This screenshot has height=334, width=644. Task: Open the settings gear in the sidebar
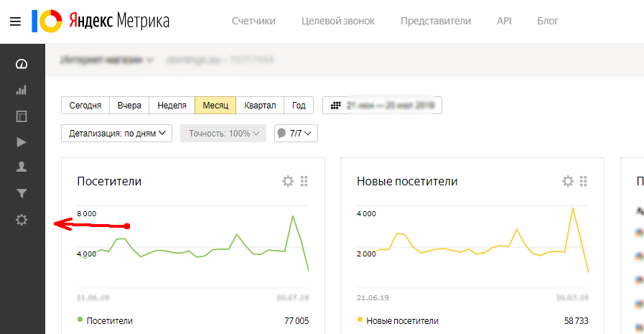[x=22, y=220]
